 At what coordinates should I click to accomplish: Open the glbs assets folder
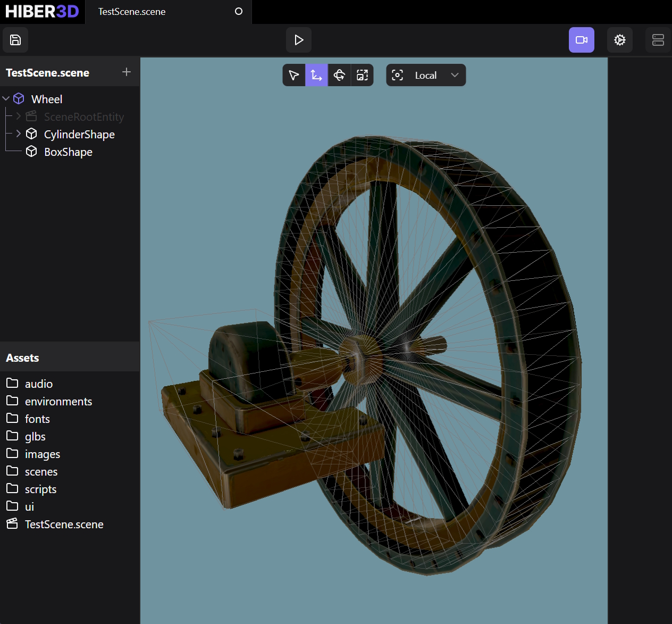click(x=35, y=437)
